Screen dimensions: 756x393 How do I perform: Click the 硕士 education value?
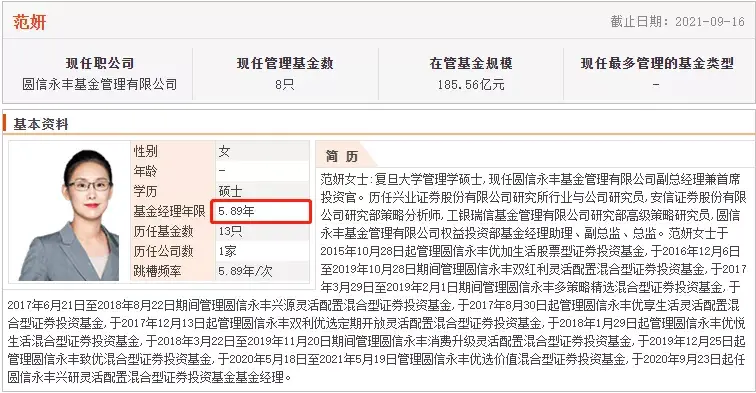(230, 191)
